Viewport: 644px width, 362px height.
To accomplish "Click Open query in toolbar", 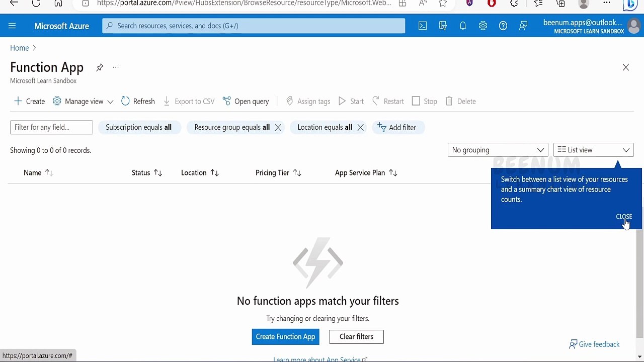I will coord(246,101).
